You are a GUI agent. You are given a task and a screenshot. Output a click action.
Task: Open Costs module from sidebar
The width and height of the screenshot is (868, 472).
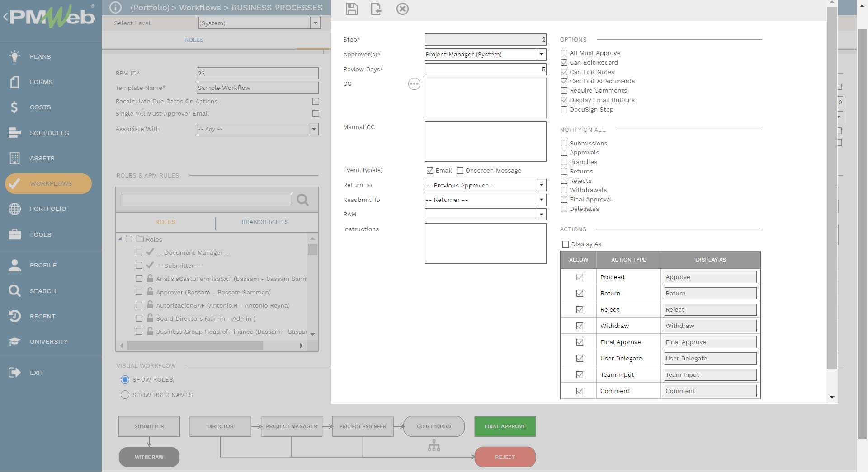[x=40, y=107]
